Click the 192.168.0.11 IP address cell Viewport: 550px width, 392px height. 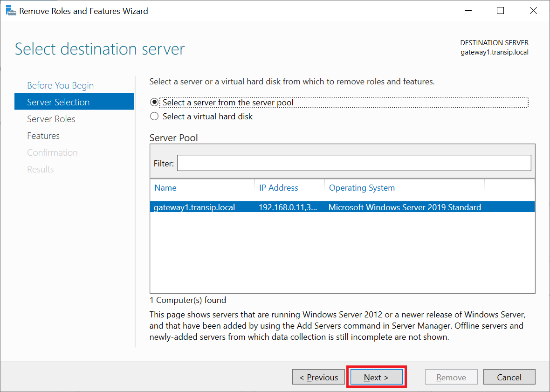click(x=288, y=207)
